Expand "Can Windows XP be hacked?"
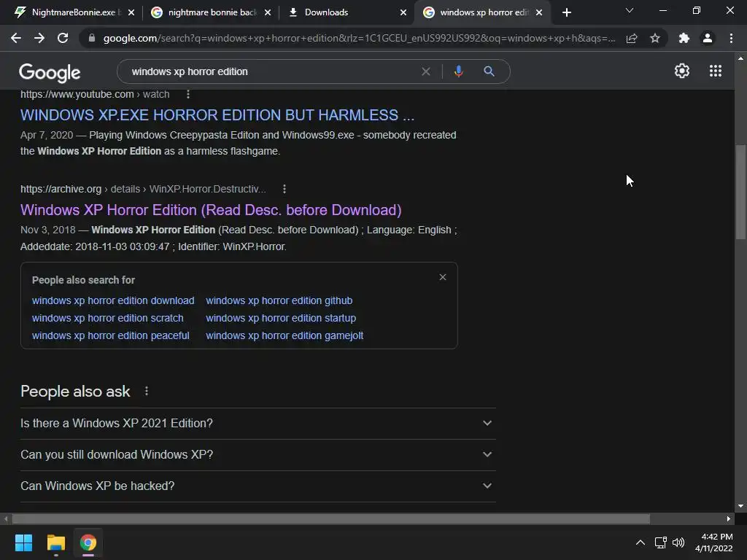Image resolution: width=747 pixels, height=560 pixels. pyautogui.click(x=258, y=486)
